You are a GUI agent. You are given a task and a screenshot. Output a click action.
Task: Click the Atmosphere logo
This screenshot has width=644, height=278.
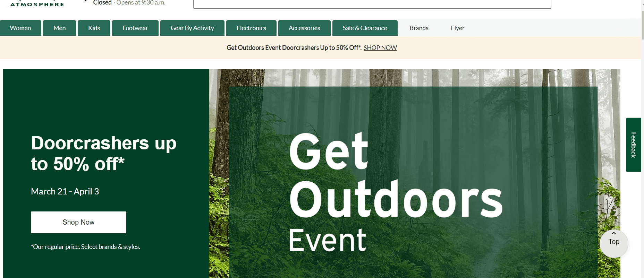pyautogui.click(x=37, y=4)
